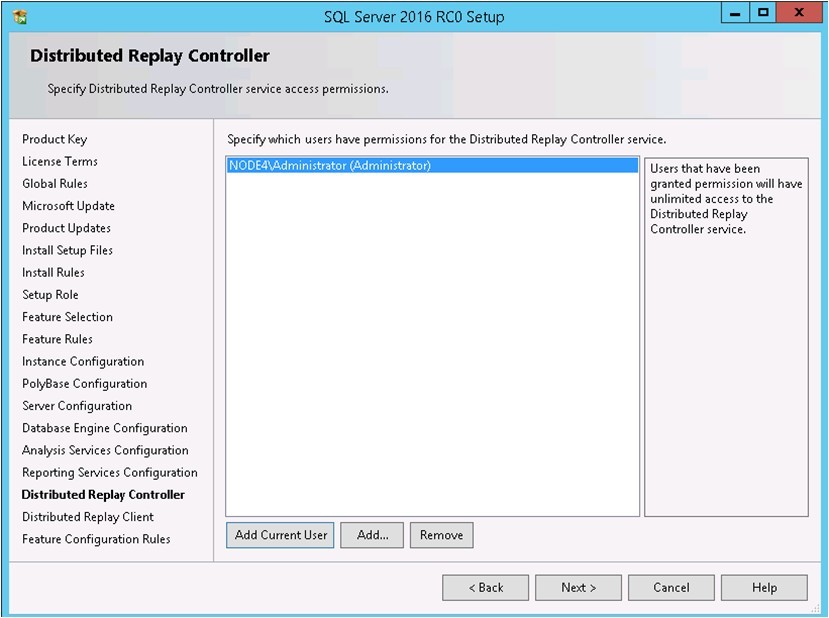Select Global Rules step in sidebar
829x618 pixels.
55,183
